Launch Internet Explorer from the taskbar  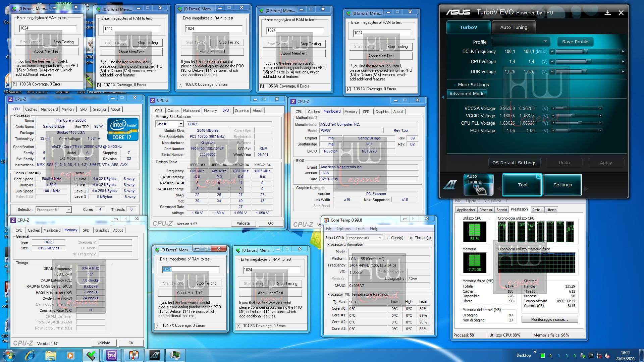[30, 355]
